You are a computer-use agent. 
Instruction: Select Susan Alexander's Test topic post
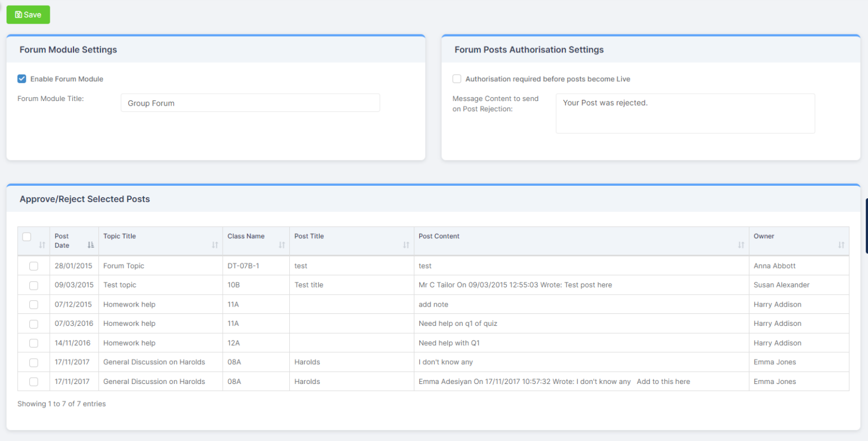point(33,285)
